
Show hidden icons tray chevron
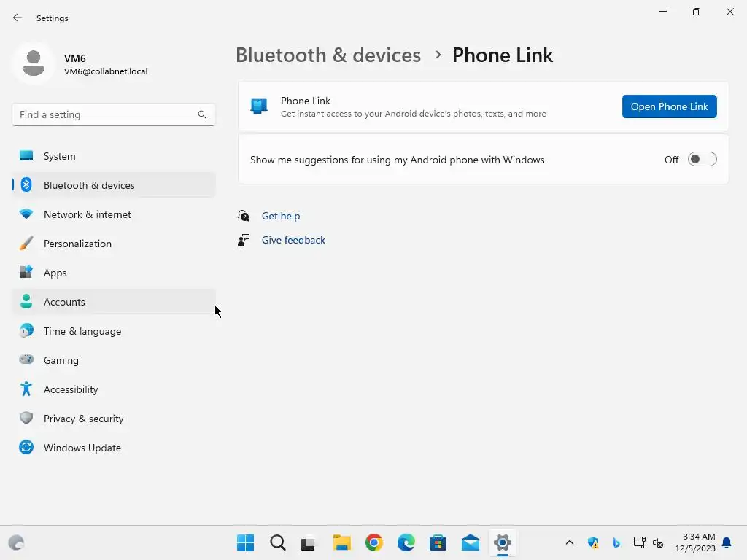(569, 542)
